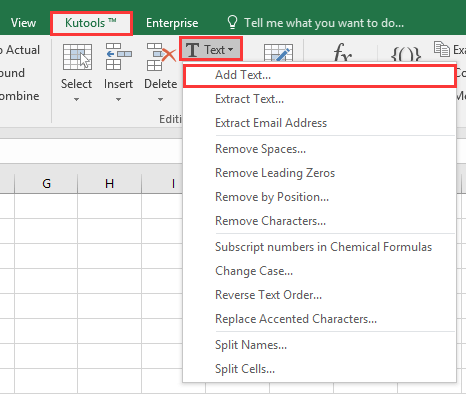Click the To Actual button
Image resolution: width=466 pixels, height=394 pixels.
point(20,50)
